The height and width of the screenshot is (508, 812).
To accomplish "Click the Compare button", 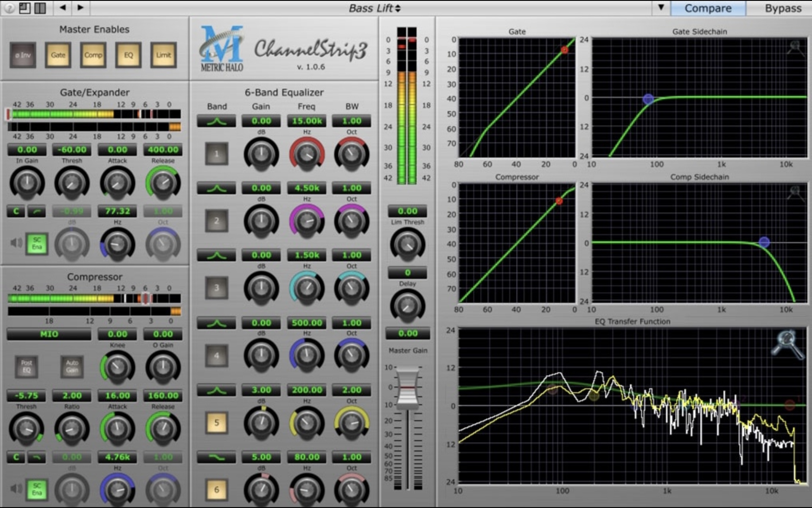I will (708, 8).
